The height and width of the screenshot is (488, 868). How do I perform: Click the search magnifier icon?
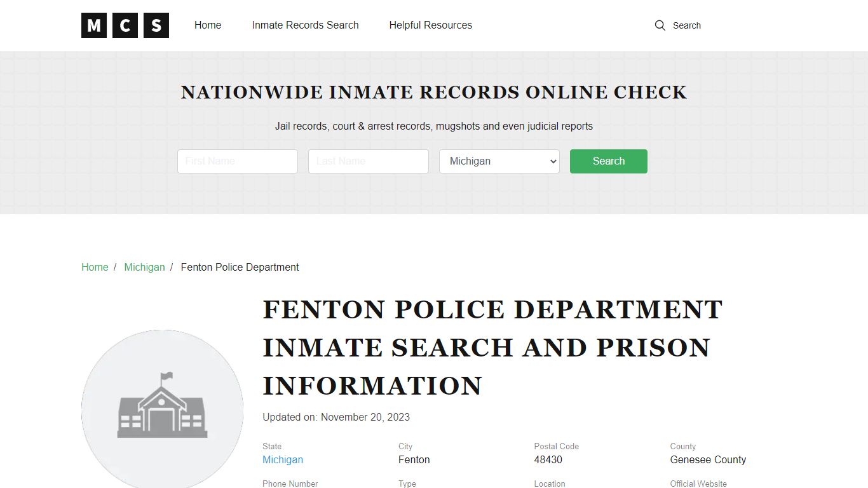click(x=660, y=25)
